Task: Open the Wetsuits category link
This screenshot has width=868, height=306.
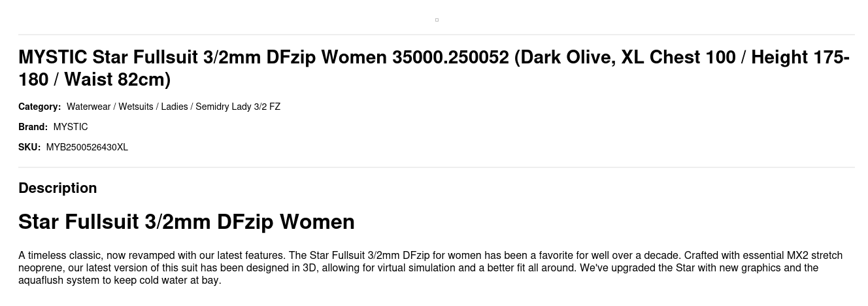Action: click(x=136, y=107)
